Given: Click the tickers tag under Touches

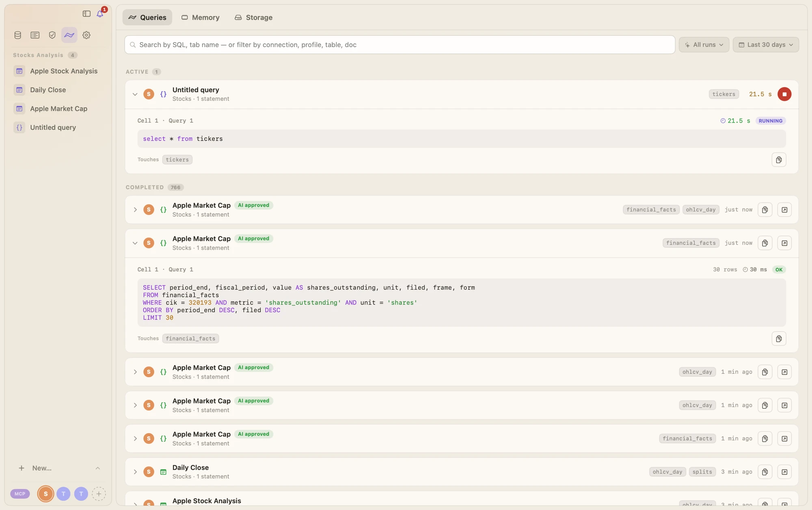Looking at the screenshot, I should [177, 160].
